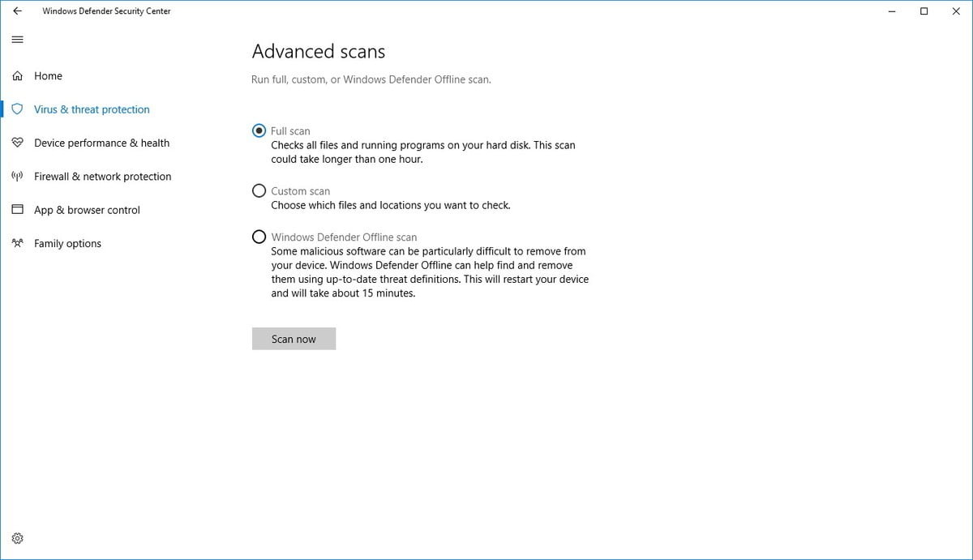Select the App & browser control window icon
Image resolution: width=973 pixels, height=560 pixels.
[x=17, y=210]
